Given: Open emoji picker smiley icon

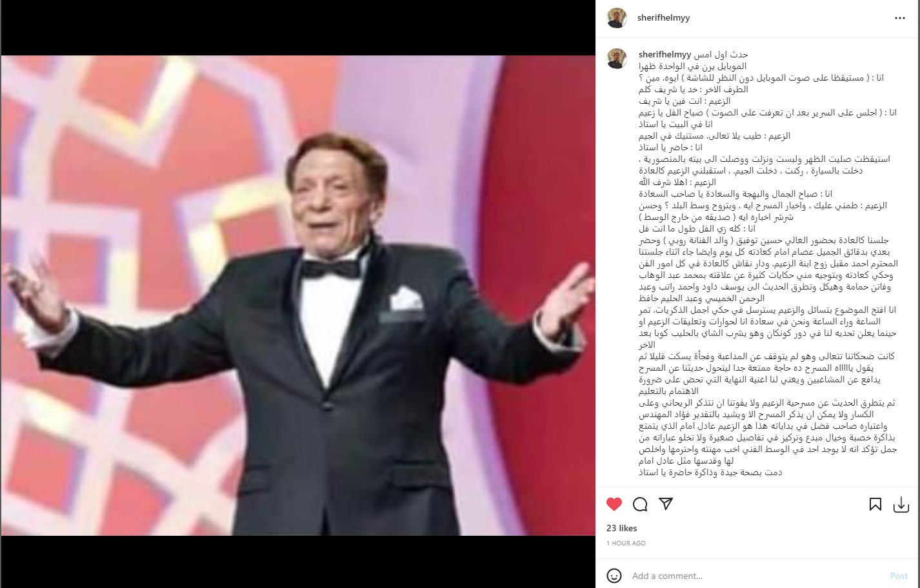Looking at the screenshot, I should tap(614, 576).
